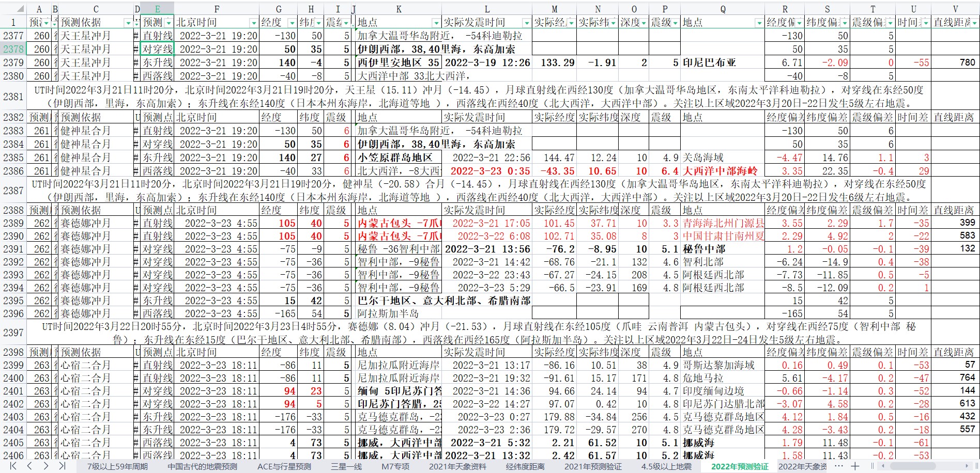980x473 pixels.
Task: Open filter dropdown for 地点 column Q
Action: click(759, 23)
